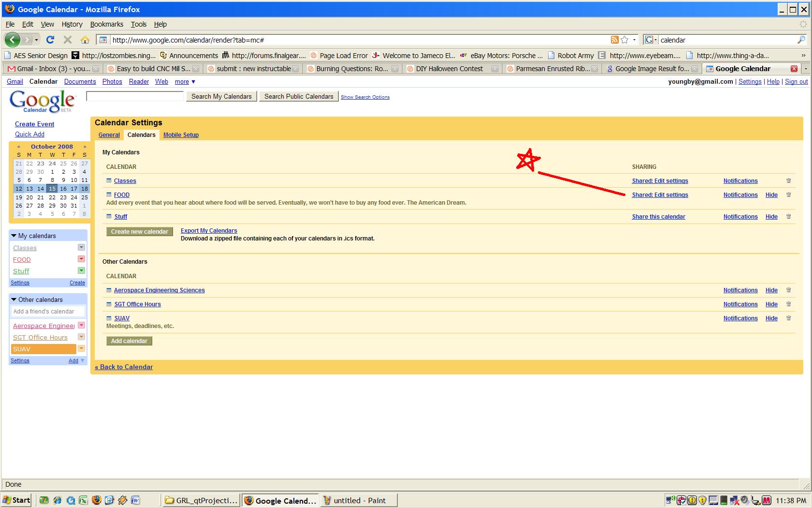The width and height of the screenshot is (812, 508).
Task: Hide the FOOD calendar
Action: tap(771, 194)
